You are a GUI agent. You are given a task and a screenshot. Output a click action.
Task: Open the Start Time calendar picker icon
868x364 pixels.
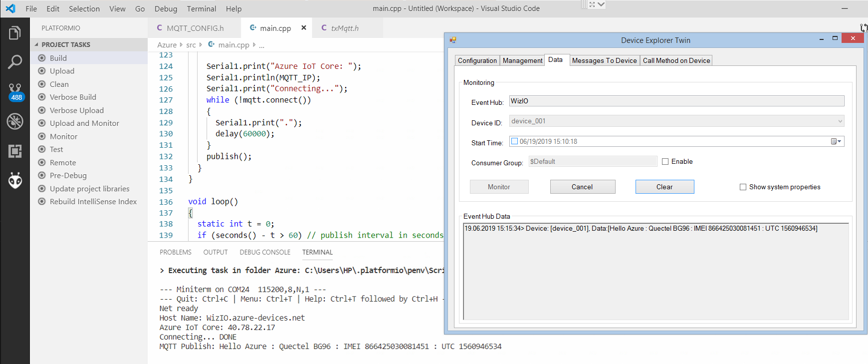pos(836,141)
